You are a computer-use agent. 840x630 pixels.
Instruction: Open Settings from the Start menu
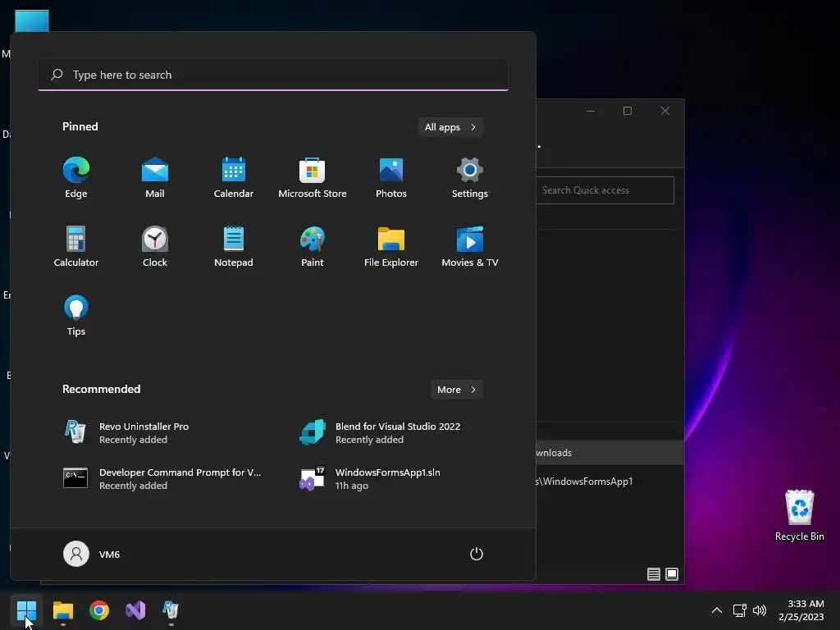(470, 178)
